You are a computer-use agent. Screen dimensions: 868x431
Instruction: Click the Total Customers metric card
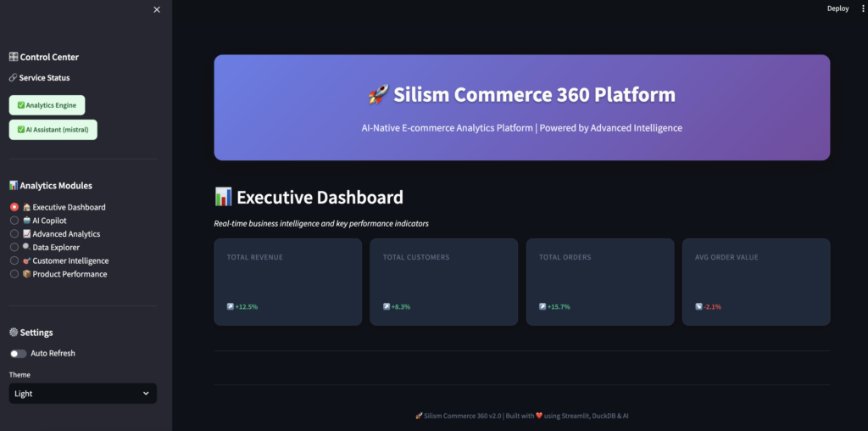pos(443,282)
